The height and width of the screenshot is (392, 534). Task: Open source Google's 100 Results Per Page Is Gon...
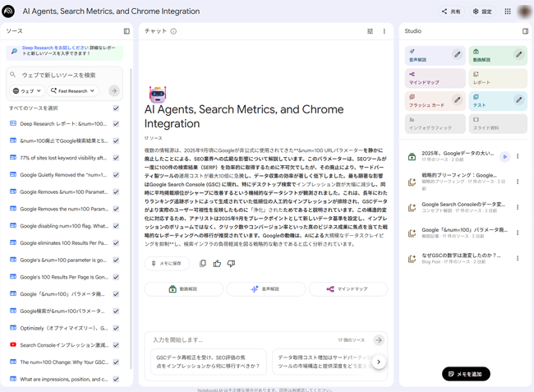pyautogui.click(x=64, y=277)
